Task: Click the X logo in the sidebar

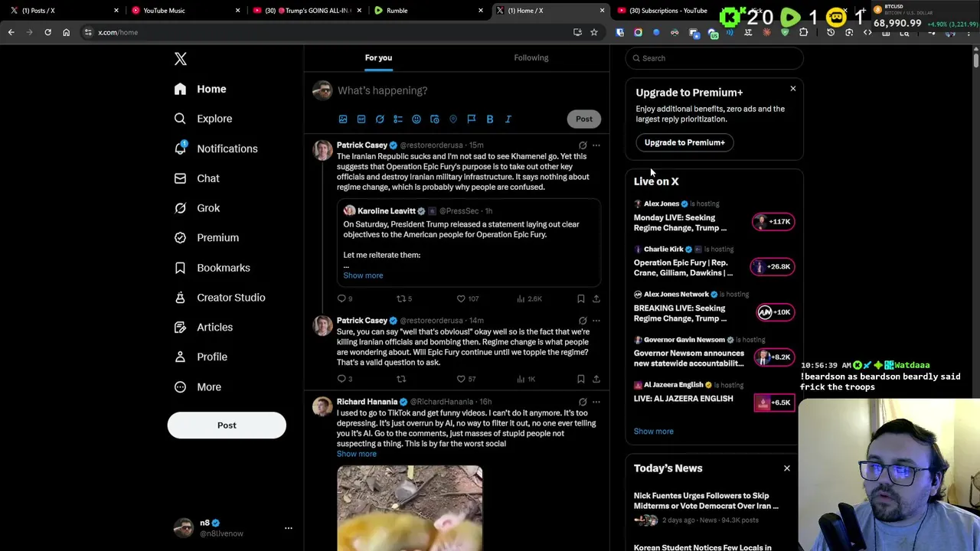Action: coord(180,59)
